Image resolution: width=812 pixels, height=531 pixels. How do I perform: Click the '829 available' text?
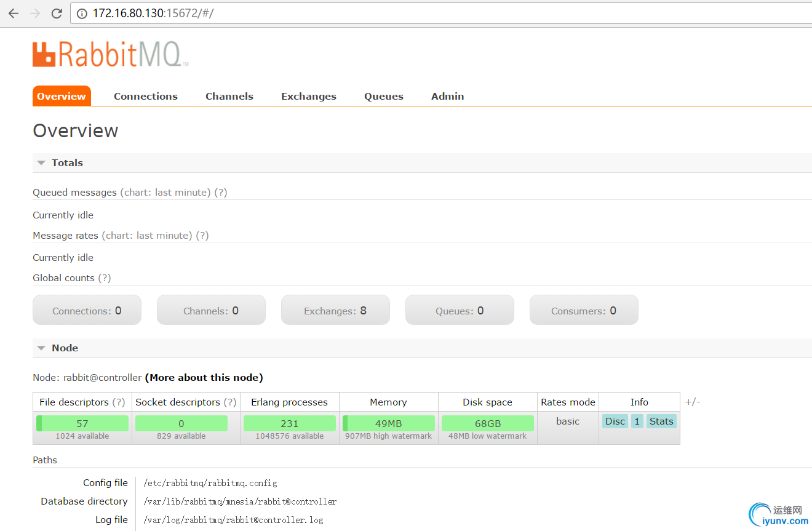[x=181, y=436]
